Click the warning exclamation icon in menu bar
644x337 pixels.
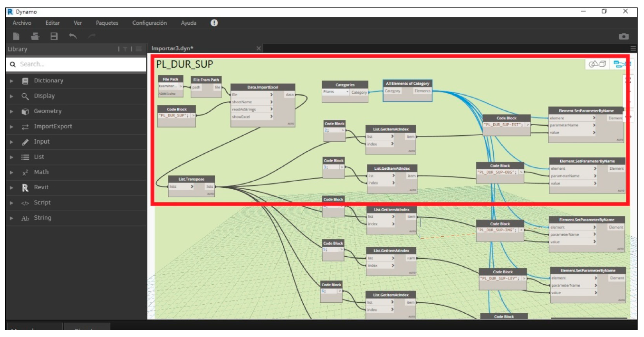[214, 23]
